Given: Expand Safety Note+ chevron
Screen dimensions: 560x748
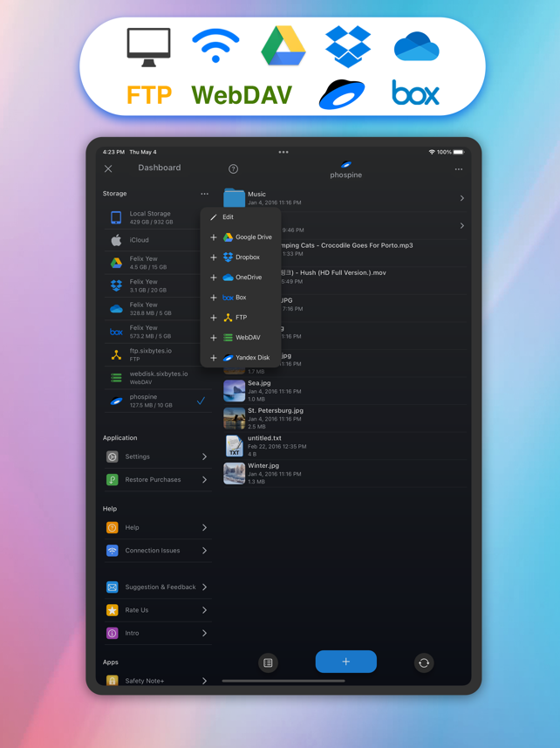Looking at the screenshot, I should [x=204, y=681].
